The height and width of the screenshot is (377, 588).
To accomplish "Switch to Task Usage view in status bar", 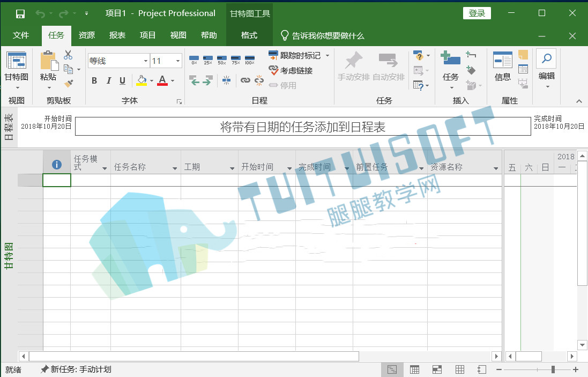I will pos(415,369).
